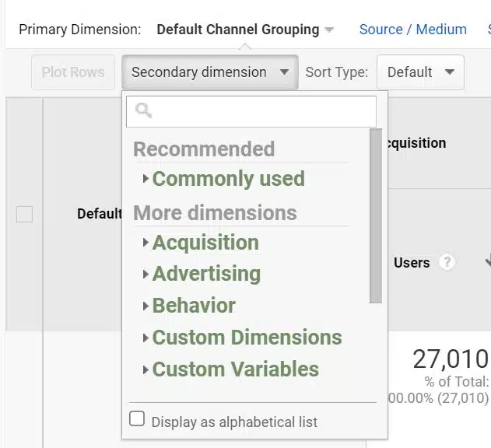This screenshot has width=491, height=448.
Task: Open the Secondary dimension dropdown
Action: 209,72
